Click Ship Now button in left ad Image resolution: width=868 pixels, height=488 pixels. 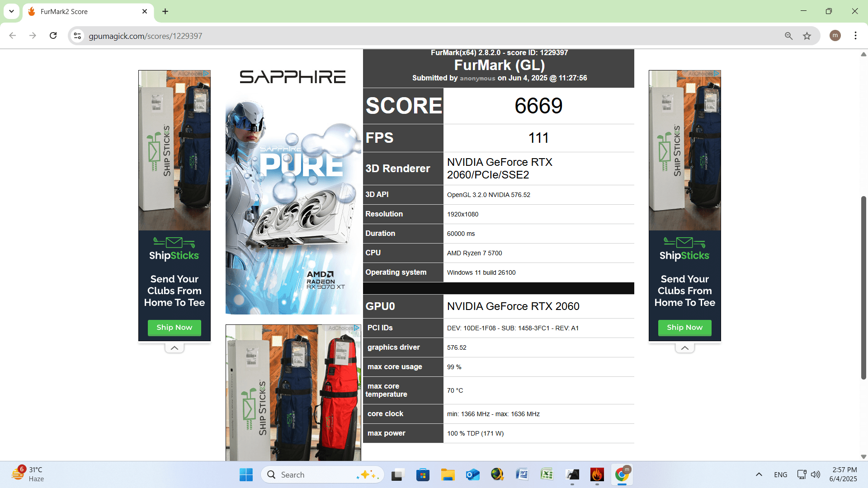[x=175, y=328]
